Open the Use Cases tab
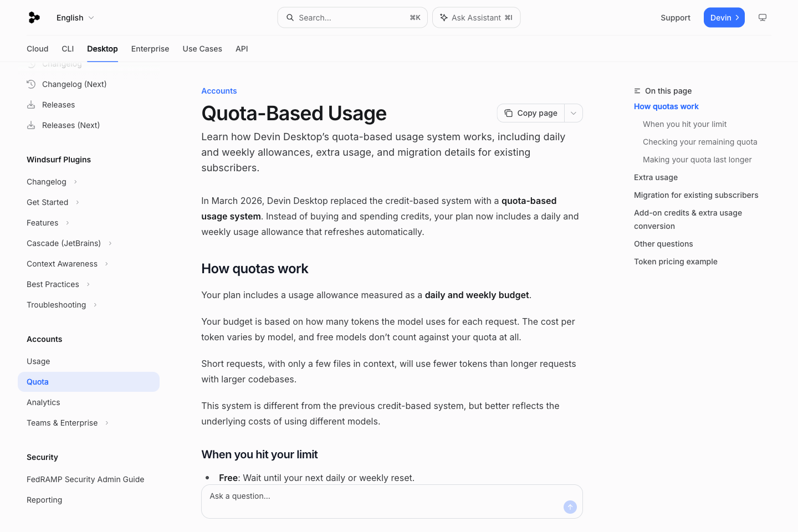The image size is (798, 532). (202, 49)
